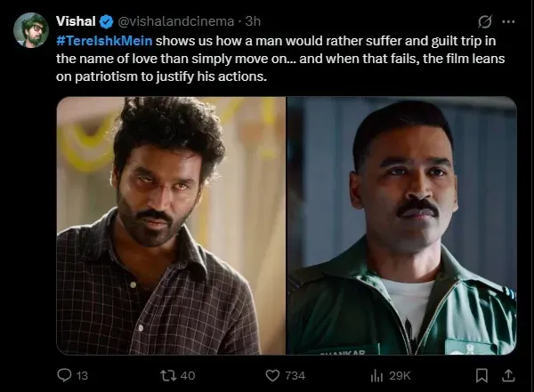Screen dimensions: 534x392
Task: Click the 29K views count
Action: (398, 375)
